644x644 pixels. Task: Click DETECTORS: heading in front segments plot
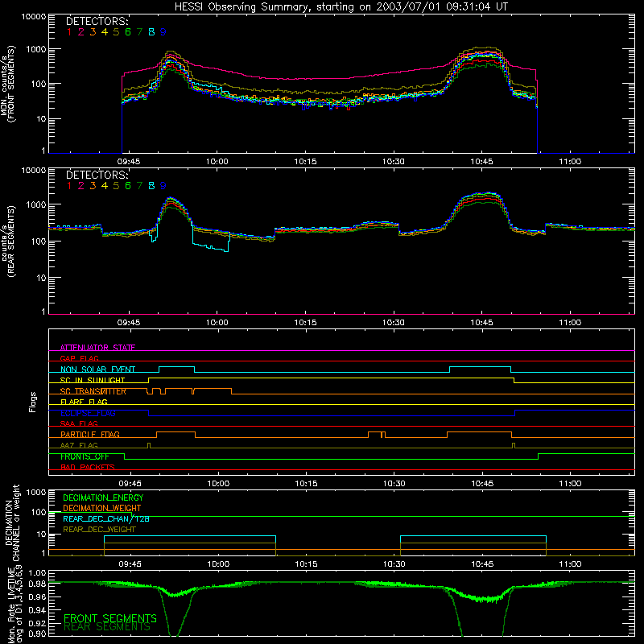[x=97, y=21]
